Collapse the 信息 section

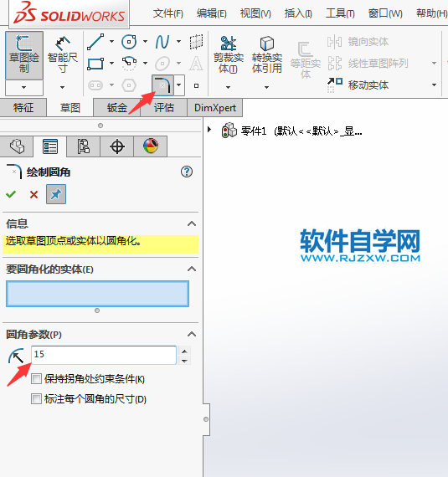[x=192, y=224]
